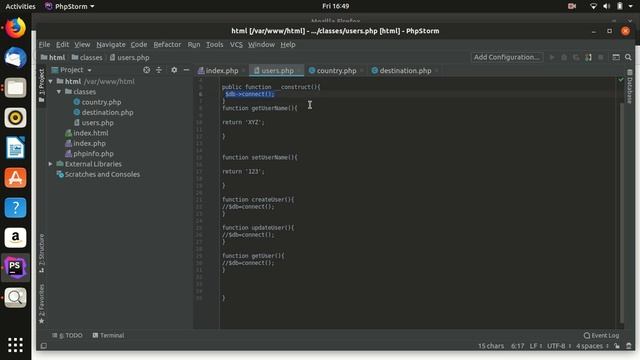Select destination.php in project tree
Image resolution: width=640 pixels, height=360 pixels.
107,112
